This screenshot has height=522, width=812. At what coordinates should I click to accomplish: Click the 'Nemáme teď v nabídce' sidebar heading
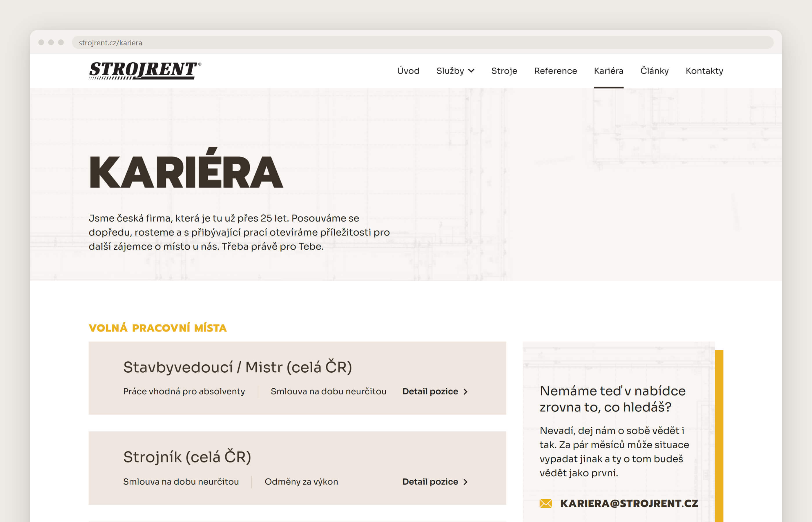[x=612, y=399]
